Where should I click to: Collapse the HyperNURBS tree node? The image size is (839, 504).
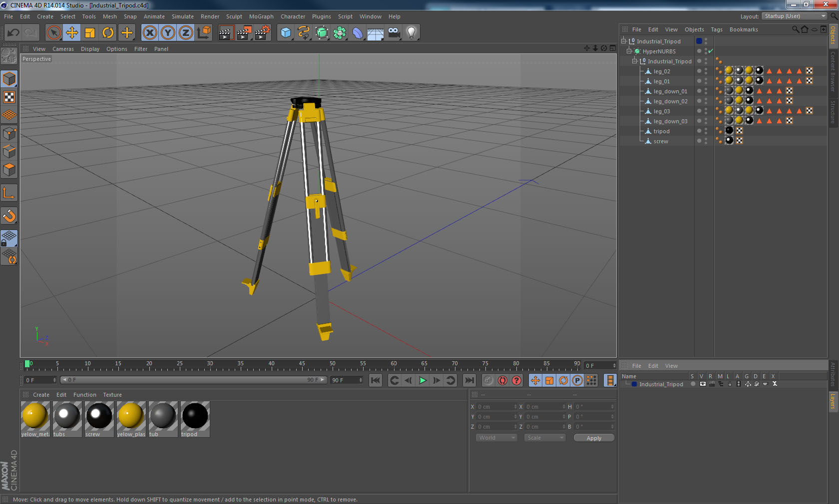629,51
